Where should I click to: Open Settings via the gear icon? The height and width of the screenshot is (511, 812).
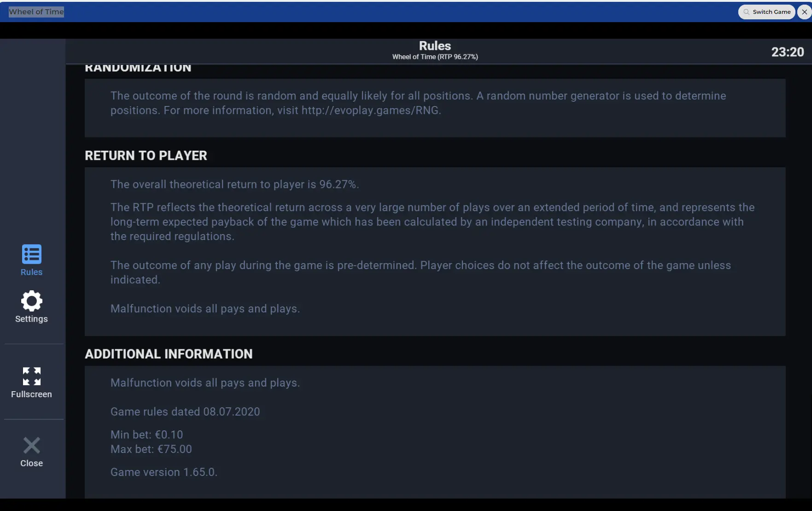31,301
